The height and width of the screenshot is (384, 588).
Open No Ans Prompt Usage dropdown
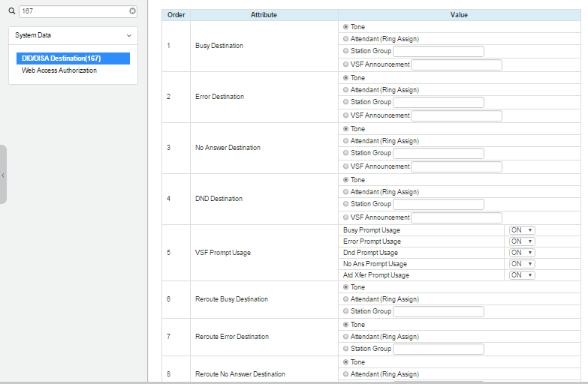tap(522, 264)
